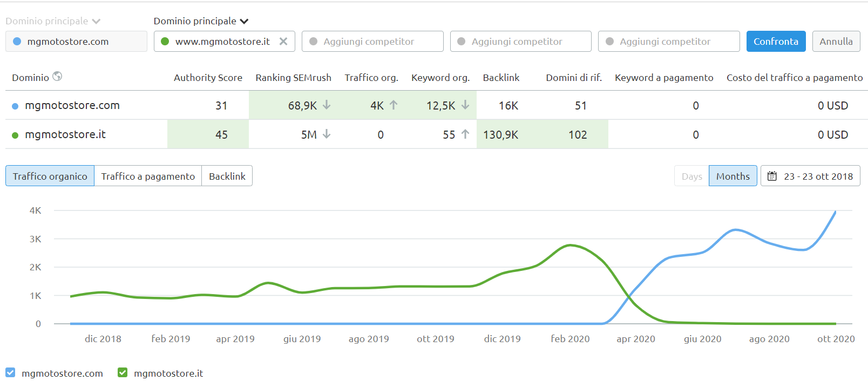The image size is (868, 388).
Task: Click down arrow beside 68,9K ranking
Action: pyautogui.click(x=327, y=105)
